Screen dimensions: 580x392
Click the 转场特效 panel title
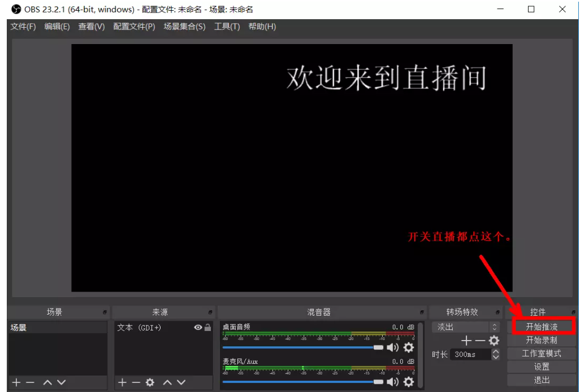[x=462, y=312]
